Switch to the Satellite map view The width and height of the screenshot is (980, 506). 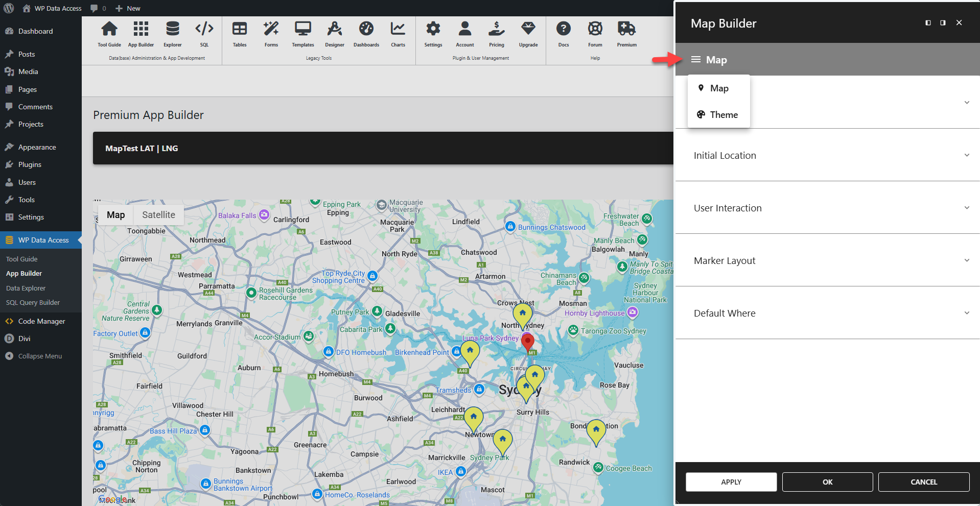(x=158, y=214)
